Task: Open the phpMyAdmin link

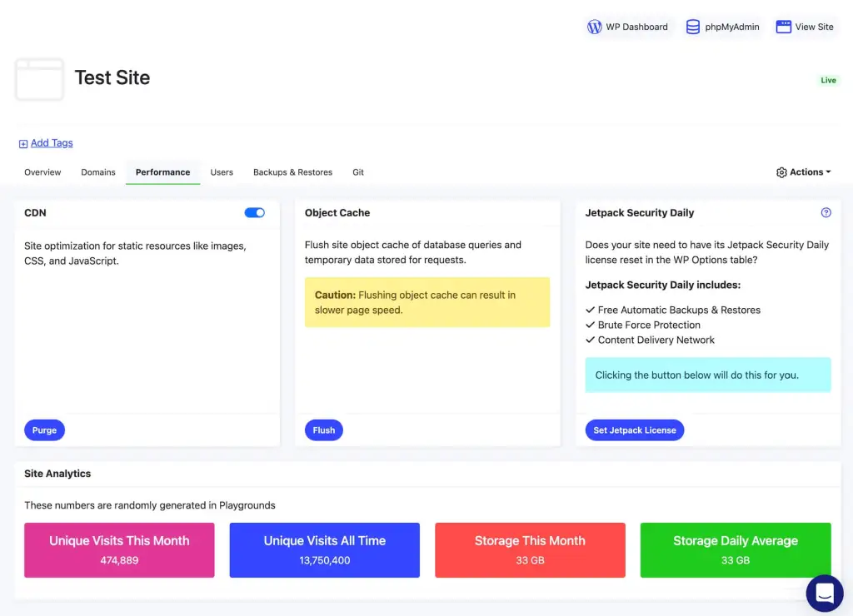Action: pos(722,27)
